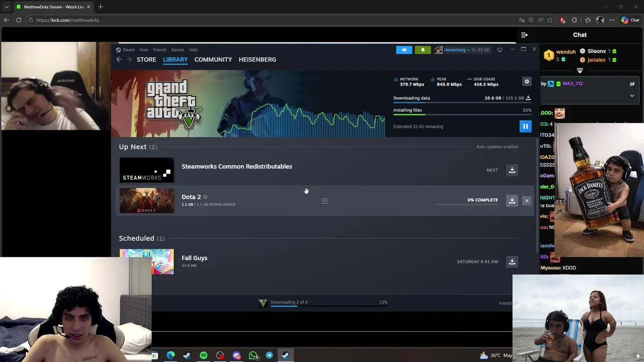The height and width of the screenshot is (362, 644).
Task: Pause the GTA V download
Action: coord(525,126)
